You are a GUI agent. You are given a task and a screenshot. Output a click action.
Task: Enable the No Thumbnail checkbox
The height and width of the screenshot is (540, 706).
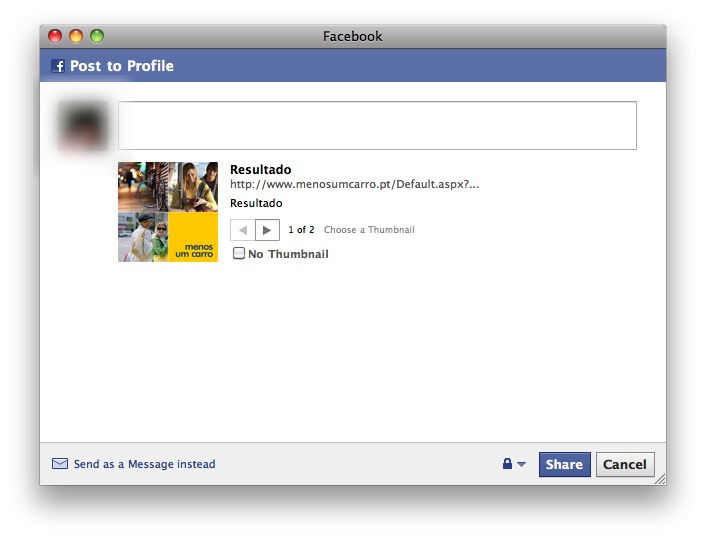239,253
